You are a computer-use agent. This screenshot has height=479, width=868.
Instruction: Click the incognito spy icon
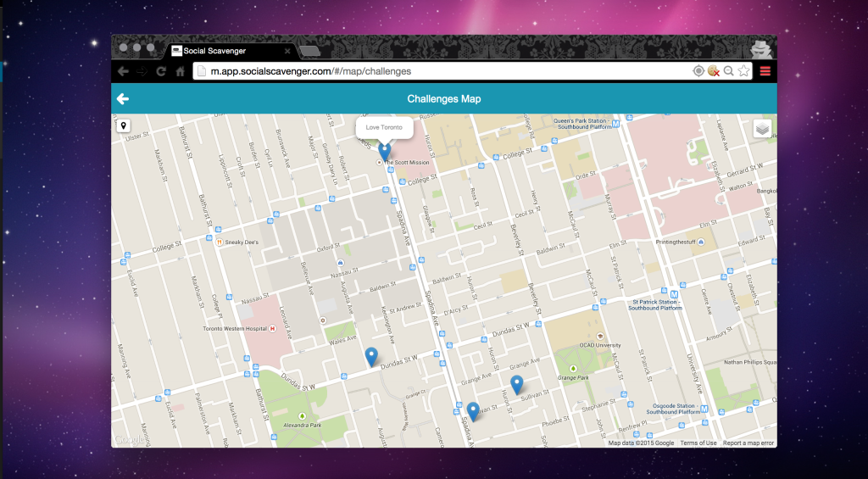760,49
